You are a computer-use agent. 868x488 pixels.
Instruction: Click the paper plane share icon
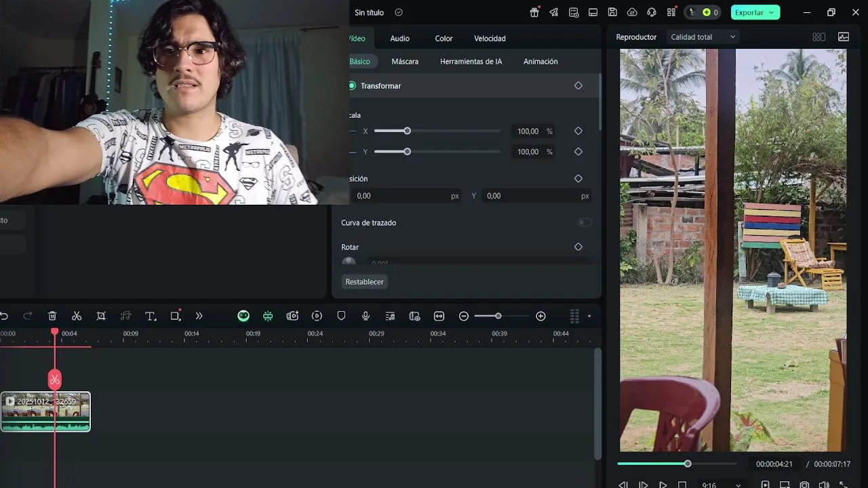pos(554,12)
